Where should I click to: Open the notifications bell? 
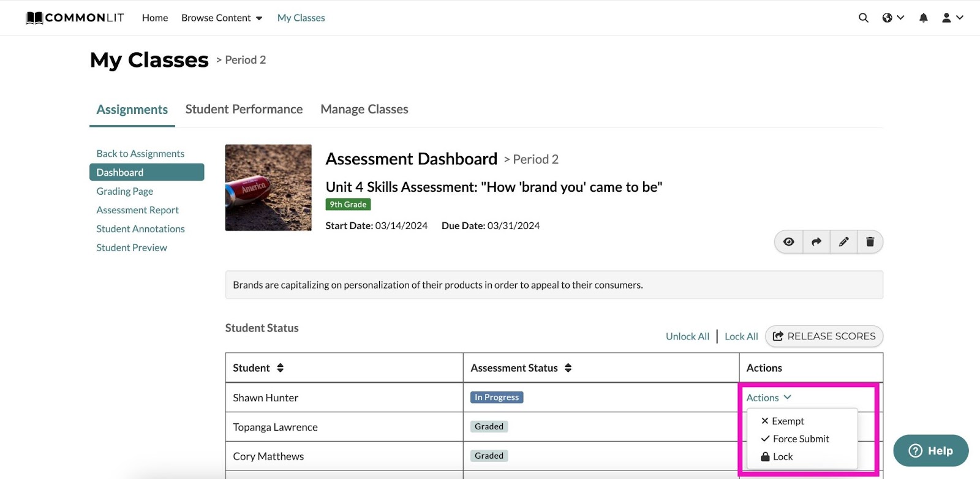923,18
